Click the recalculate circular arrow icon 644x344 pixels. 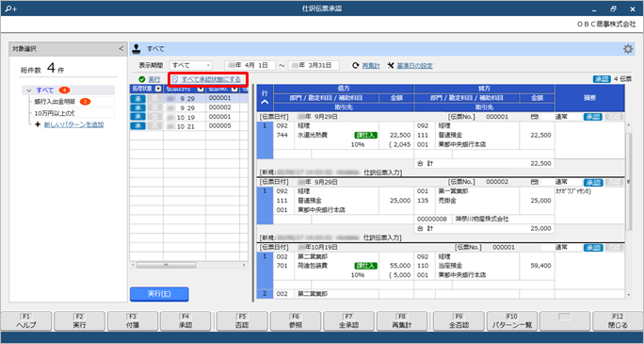pyautogui.click(x=356, y=66)
